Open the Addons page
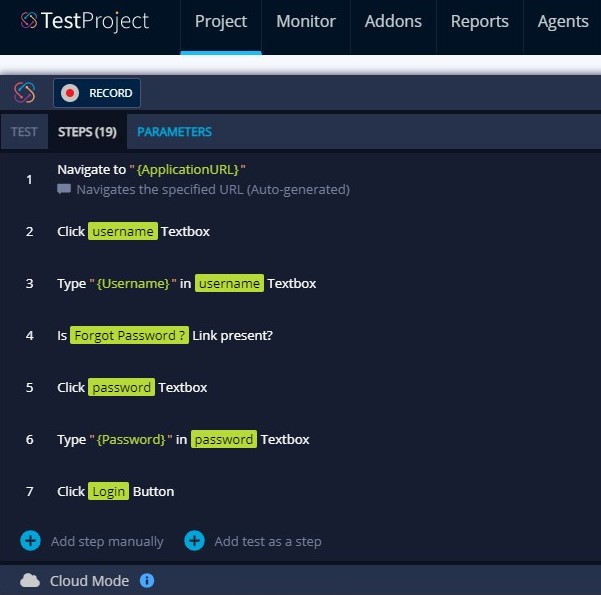This screenshot has width=601, height=595. pos(393,21)
